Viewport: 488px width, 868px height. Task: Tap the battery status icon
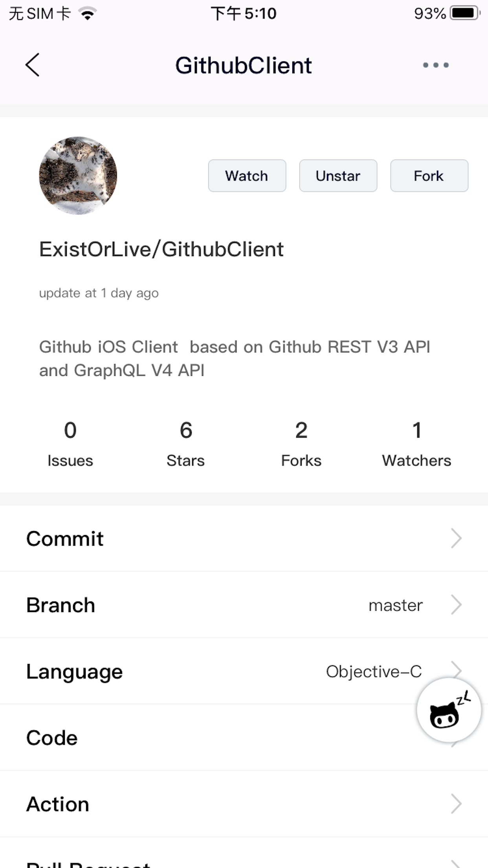(466, 13)
